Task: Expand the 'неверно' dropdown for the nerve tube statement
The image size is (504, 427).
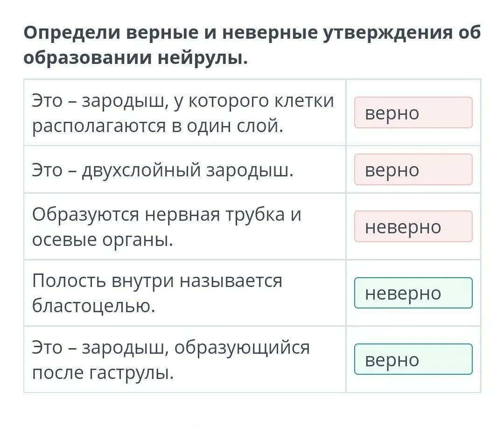Action: [x=413, y=226]
